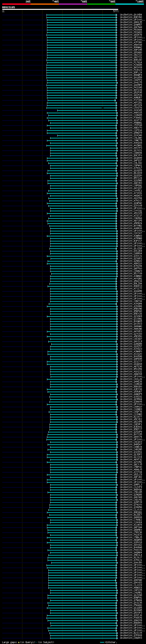Choose hit UniRef100_Q9ZR78

(131, 35)
